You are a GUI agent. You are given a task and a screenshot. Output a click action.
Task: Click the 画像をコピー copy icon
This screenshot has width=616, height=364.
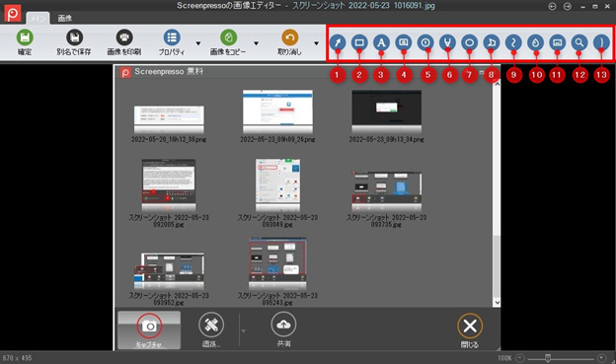(228, 37)
